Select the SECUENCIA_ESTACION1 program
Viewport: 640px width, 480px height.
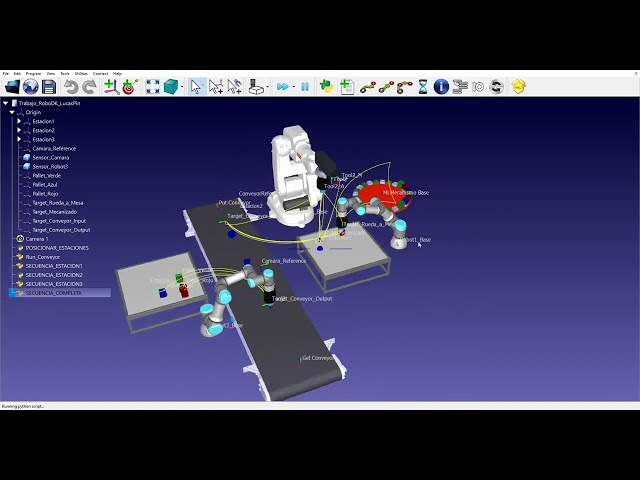tap(54, 266)
